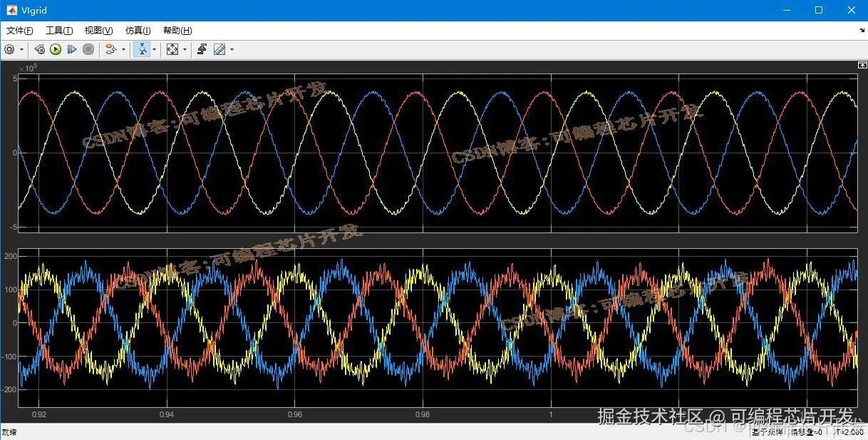Click the highlight Simulink block icon
This screenshot has height=440, width=868.
110,49
